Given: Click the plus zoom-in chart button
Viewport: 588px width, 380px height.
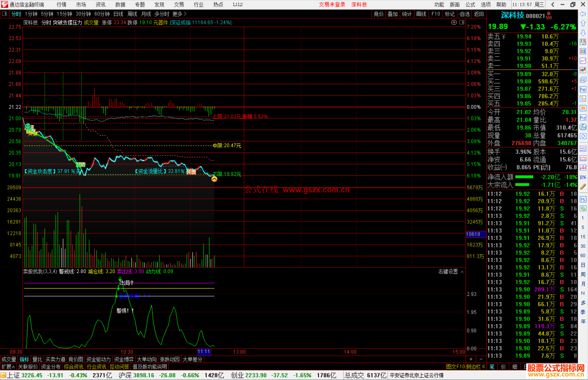Looking at the screenshot, I should point(471,359).
